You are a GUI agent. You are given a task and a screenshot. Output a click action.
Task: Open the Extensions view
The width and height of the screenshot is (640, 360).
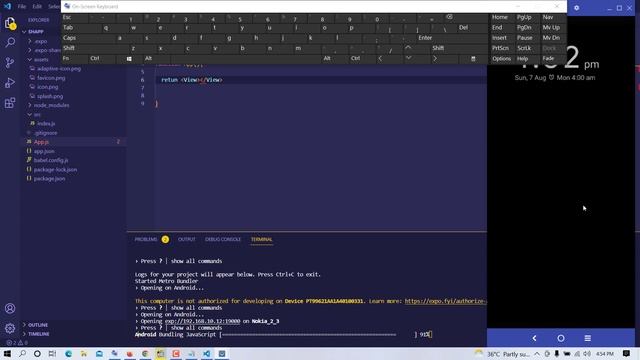coord(10,102)
